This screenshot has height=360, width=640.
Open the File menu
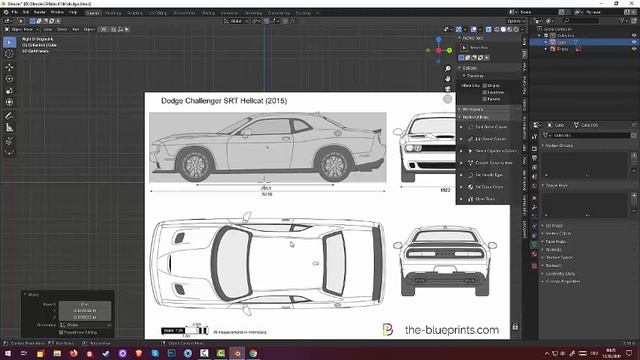[15, 12]
